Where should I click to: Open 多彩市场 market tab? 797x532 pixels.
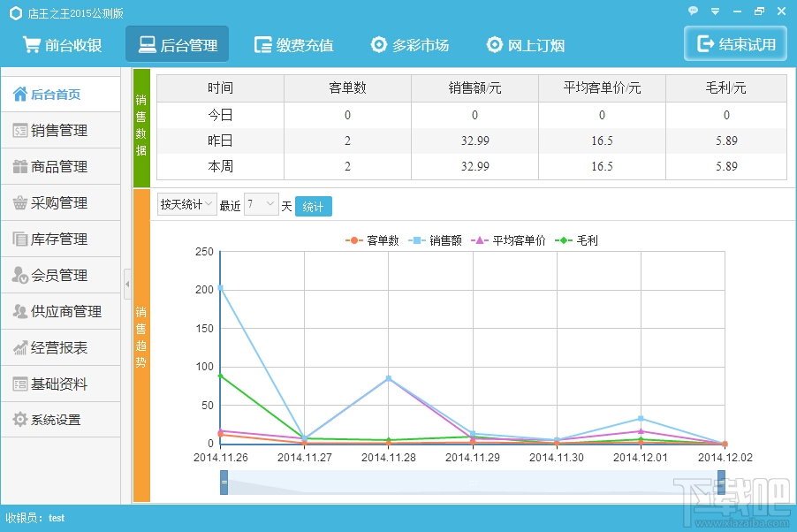(x=410, y=45)
